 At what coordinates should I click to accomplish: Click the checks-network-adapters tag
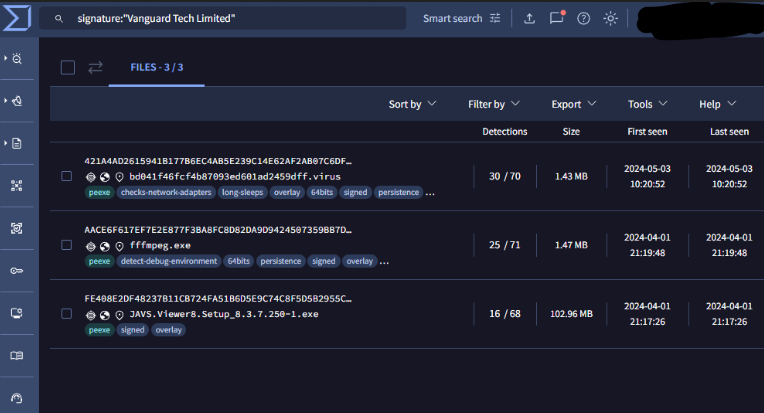click(166, 192)
